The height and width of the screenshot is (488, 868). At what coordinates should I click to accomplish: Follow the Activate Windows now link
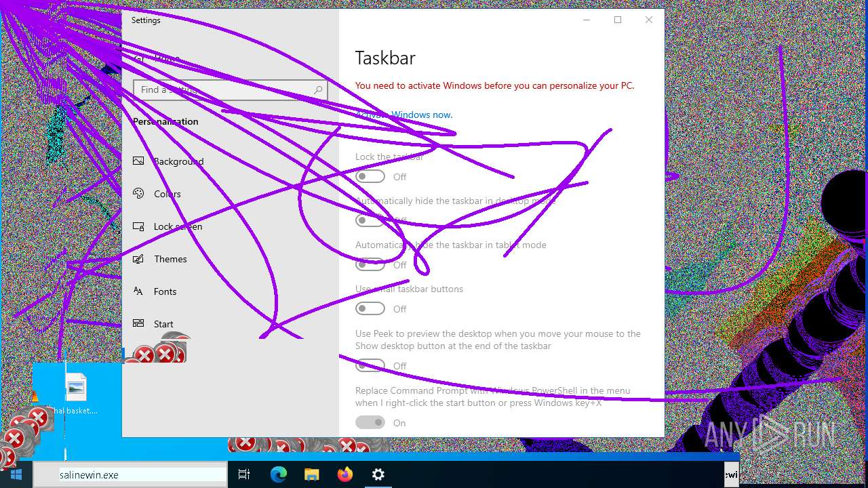click(x=404, y=115)
